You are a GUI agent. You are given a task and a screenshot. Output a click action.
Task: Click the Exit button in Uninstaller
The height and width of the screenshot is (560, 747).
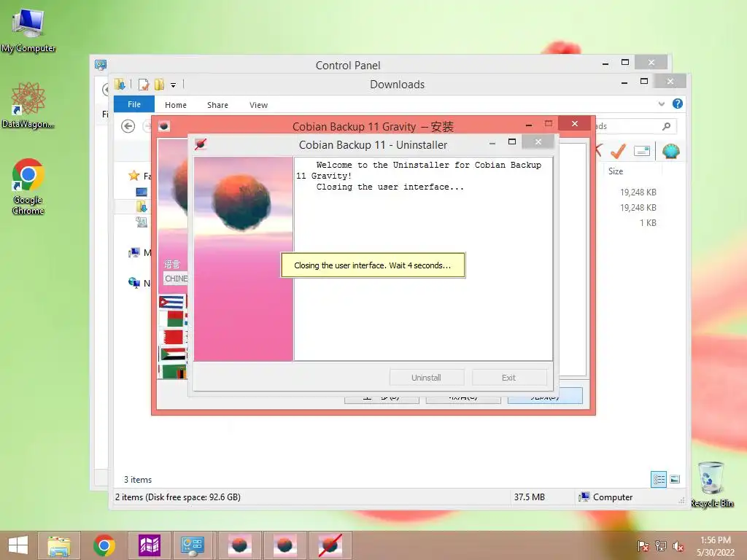[x=508, y=378]
